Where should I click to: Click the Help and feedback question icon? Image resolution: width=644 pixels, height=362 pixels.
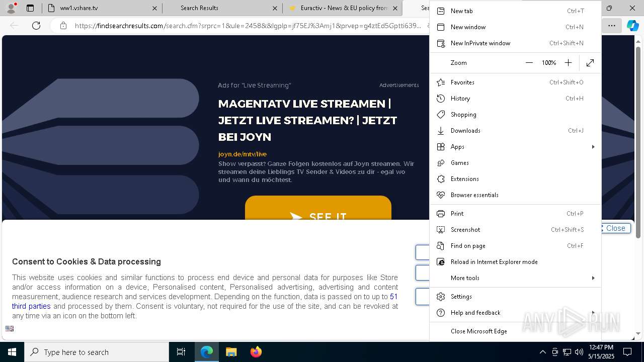pos(441,312)
